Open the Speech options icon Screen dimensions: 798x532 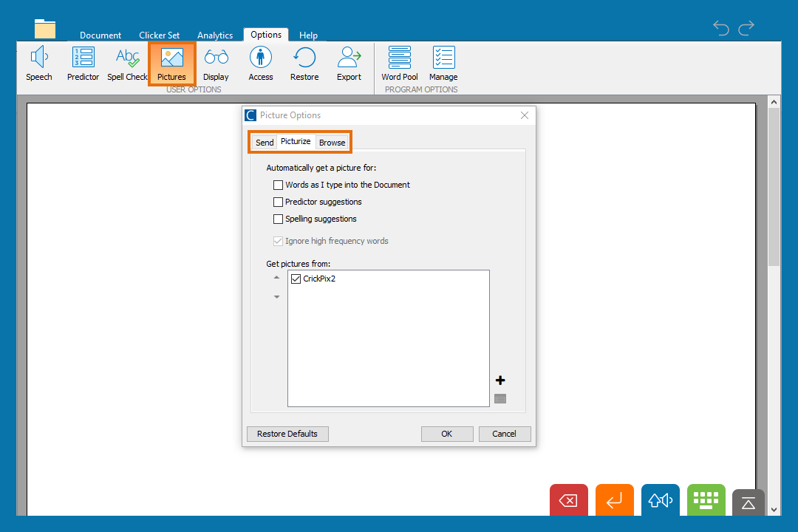point(38,64)
